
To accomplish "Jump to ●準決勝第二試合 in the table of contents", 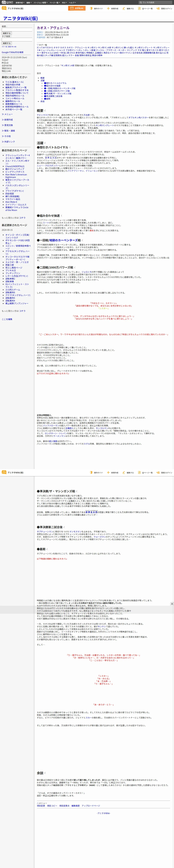I will [x=53, y=96].
